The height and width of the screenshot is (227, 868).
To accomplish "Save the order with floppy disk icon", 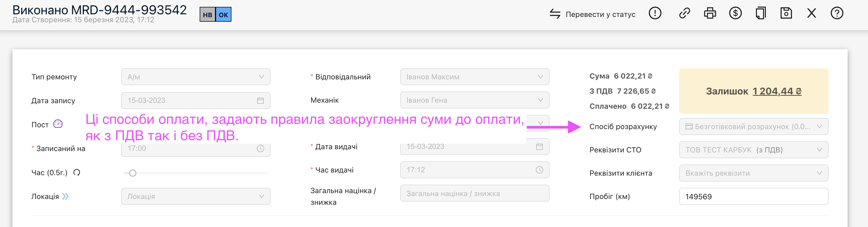I will (x=786, y=13).
